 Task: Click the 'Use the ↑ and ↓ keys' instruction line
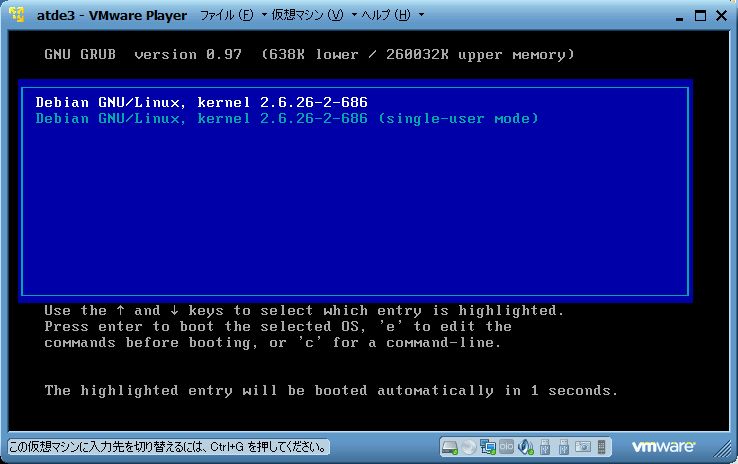pyautogui.click(x=304, y=311)
